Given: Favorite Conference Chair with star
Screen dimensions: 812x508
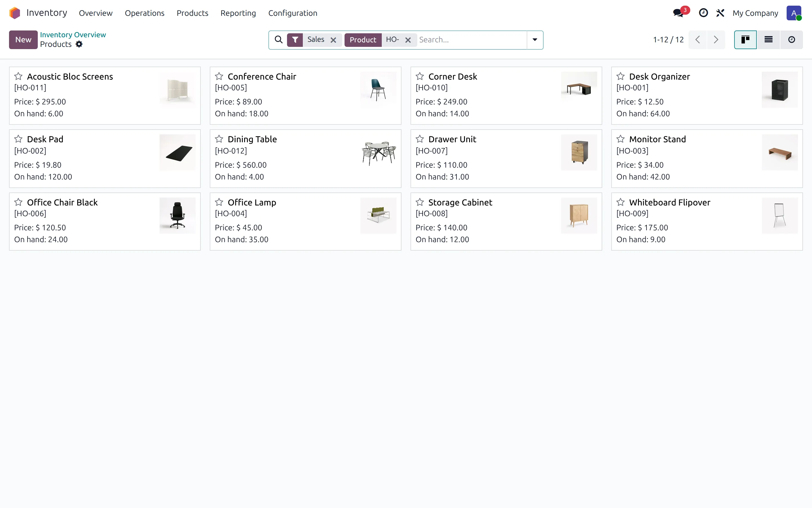Looking at the screenshot, I should coord(219,76).
